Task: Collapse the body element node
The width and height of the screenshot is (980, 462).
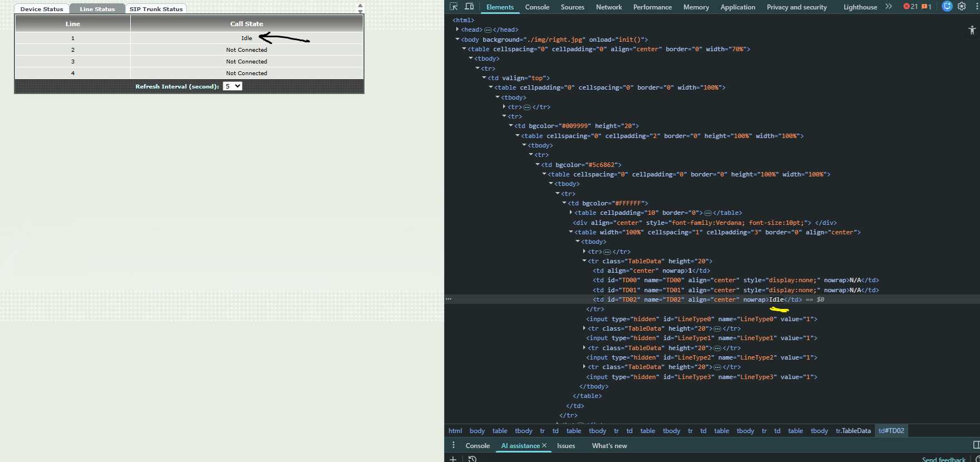Action: pyautogui.click(x=457, y=40)
